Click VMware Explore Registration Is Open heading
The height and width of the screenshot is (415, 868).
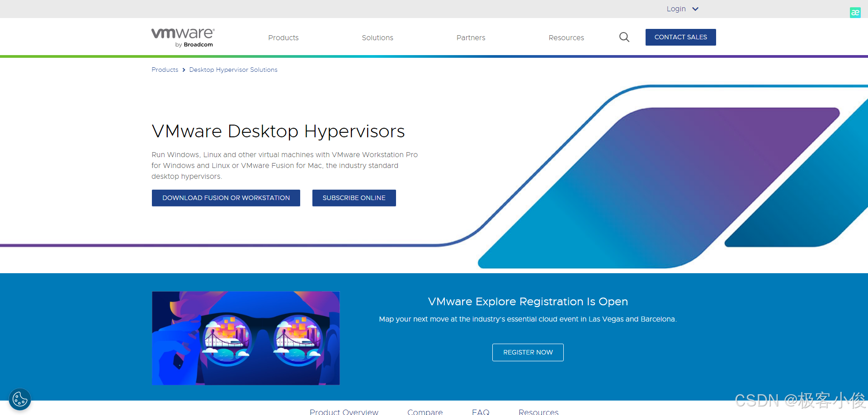tap(528, 301)
